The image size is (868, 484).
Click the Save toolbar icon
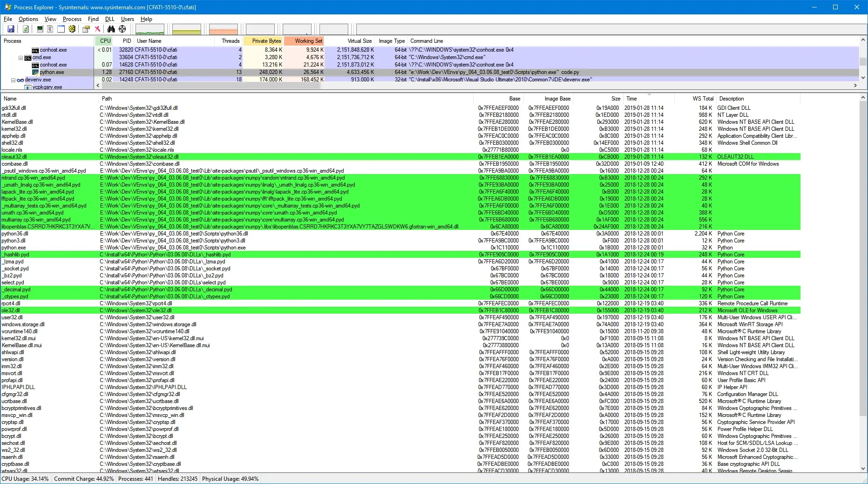click(x=11, y=29)
